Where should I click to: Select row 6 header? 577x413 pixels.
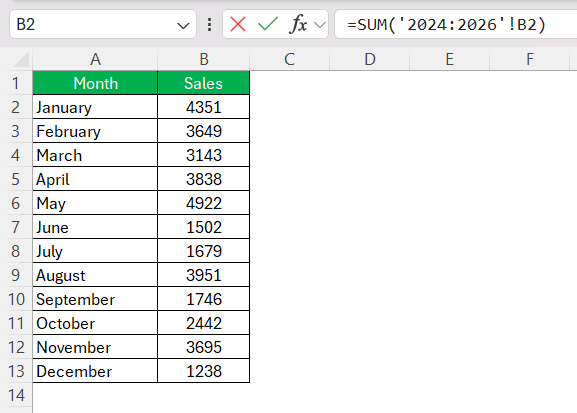click(x=15, y=203)
